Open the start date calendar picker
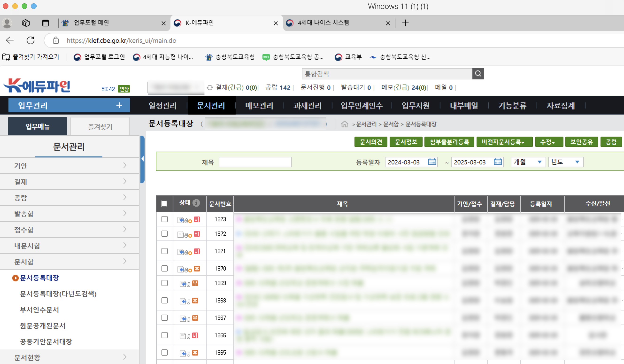This screenshot has width=624, height=364. pyautogui.click(x=432, y=162)
